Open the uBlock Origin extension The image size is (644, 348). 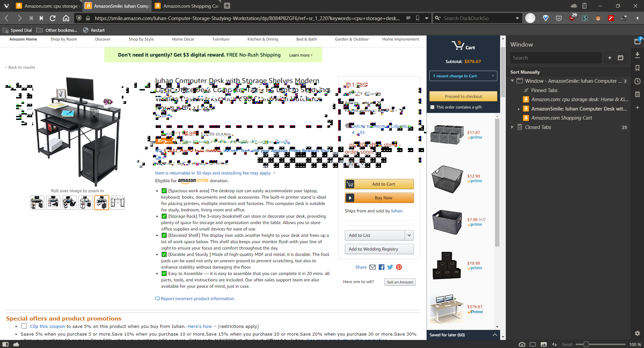572,17
